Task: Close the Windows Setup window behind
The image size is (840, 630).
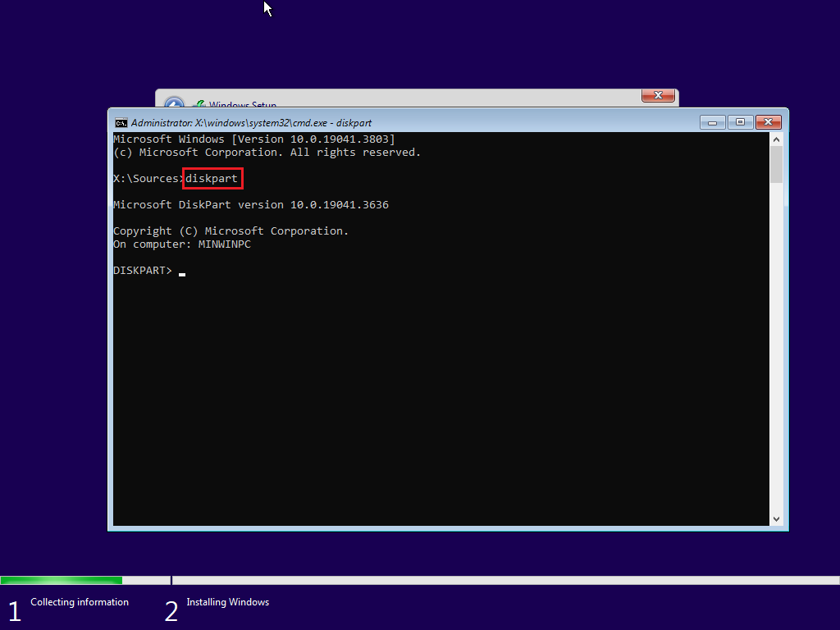Action: [x=658, y=95]
